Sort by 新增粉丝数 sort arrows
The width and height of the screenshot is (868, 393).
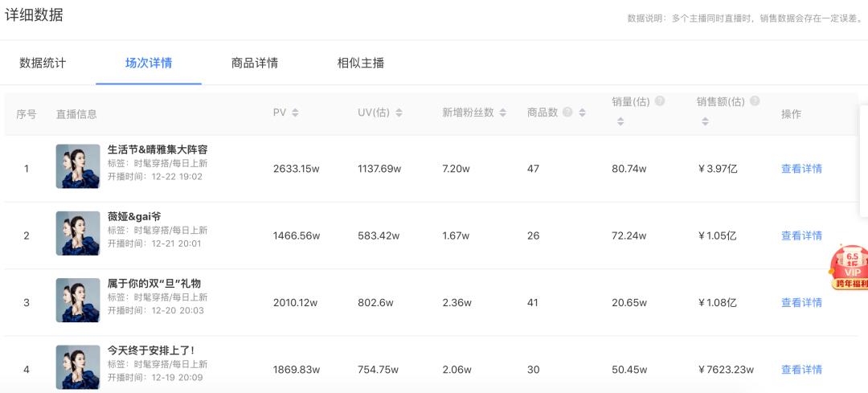click(x=502, y=113)
